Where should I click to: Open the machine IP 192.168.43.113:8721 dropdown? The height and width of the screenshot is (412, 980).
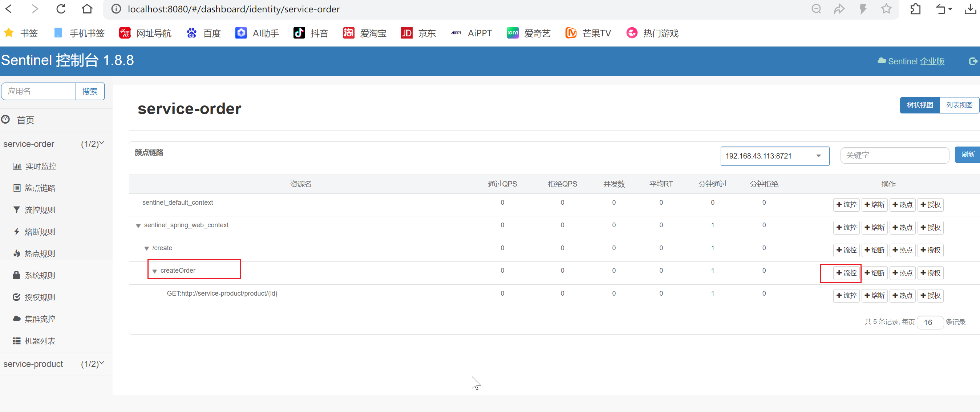coord(774,156)
